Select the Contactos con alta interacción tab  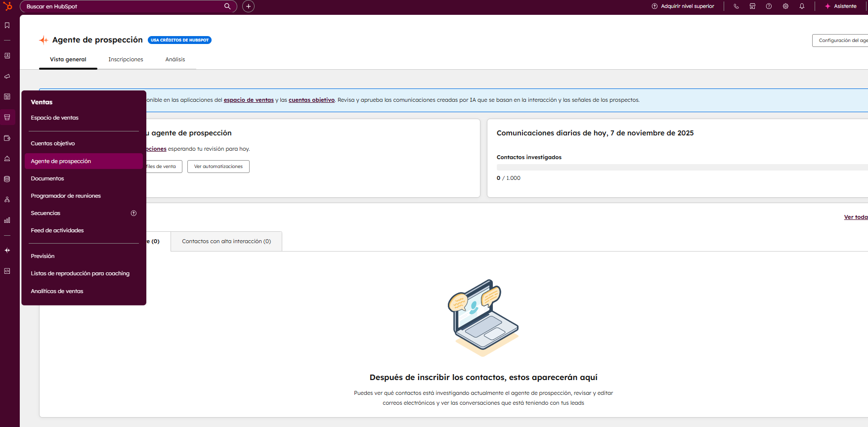click(226, 241)
